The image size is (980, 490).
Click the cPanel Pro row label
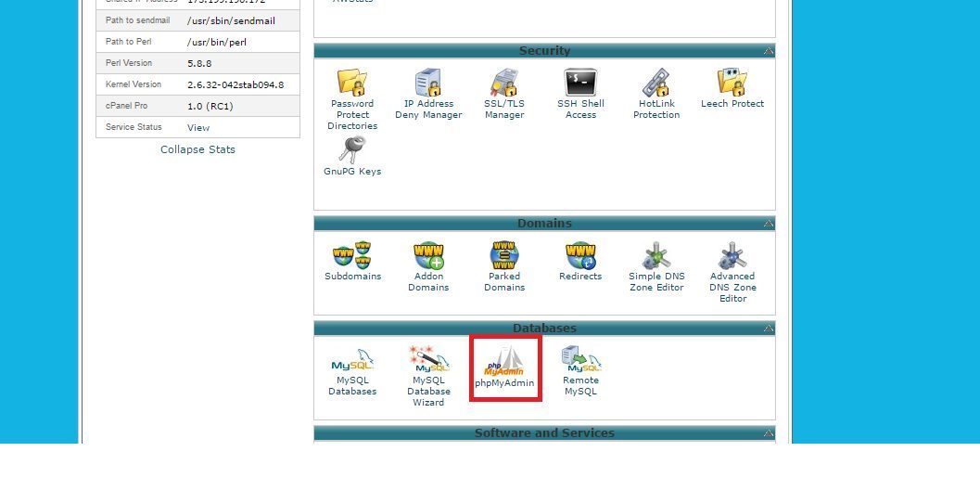coord(126,106)
